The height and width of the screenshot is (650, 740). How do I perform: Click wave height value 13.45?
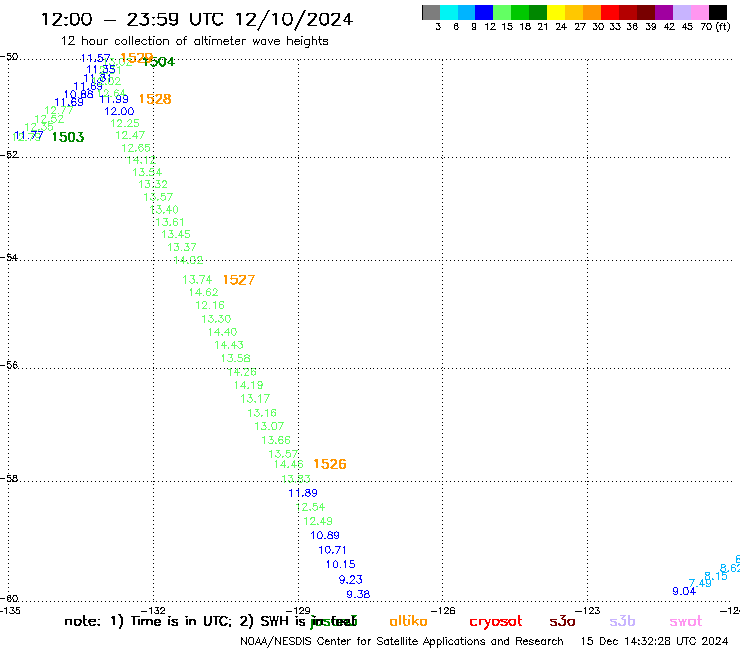(x=176, y=234)
